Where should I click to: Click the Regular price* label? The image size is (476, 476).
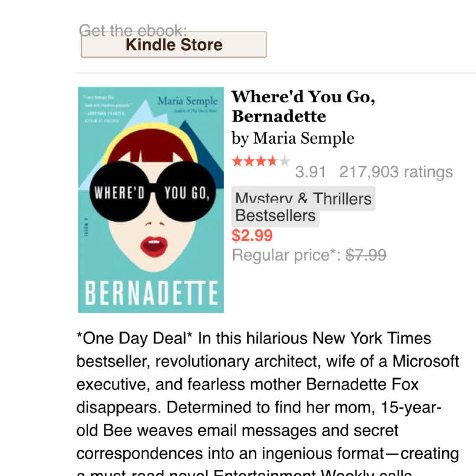(286, 255)
